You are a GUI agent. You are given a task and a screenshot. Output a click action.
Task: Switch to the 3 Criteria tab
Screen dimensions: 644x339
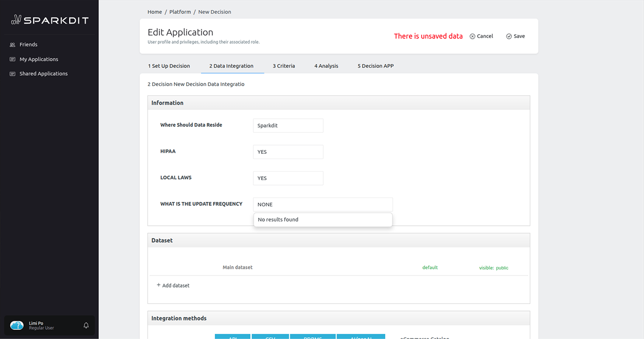[x=284, y=65]
